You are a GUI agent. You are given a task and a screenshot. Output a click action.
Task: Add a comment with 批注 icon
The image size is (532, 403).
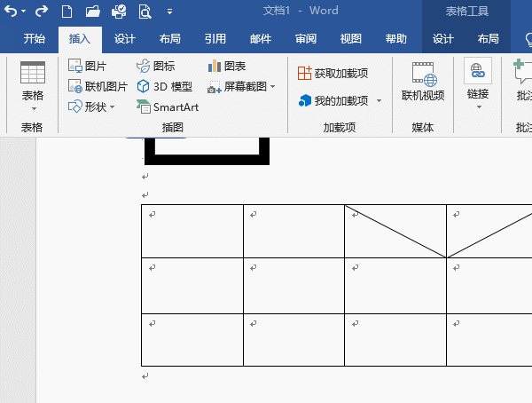(x=522, y=71)
